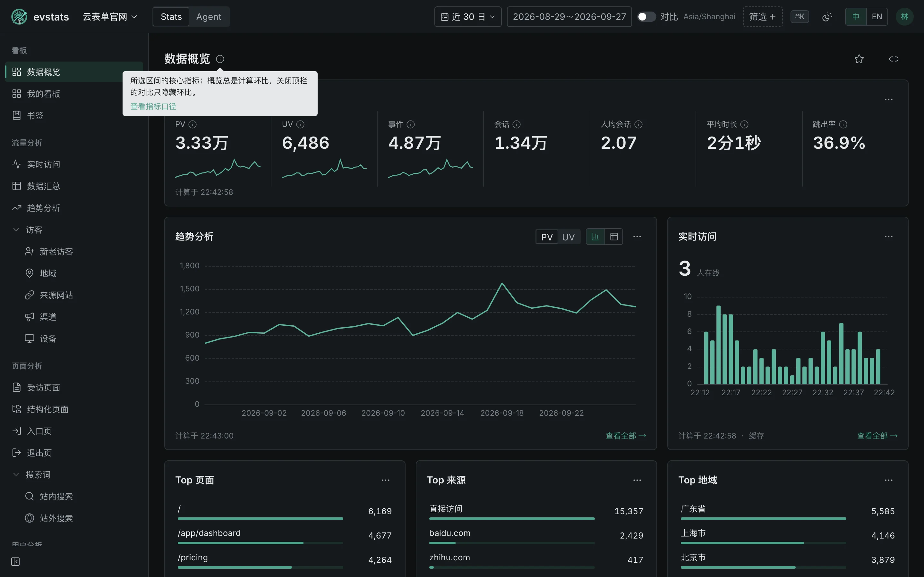Copy dashboard link via chain icon
This screenshot has height=577, width=924.
tap(894, 59)
